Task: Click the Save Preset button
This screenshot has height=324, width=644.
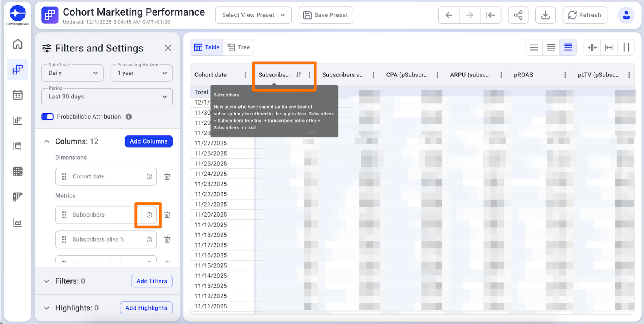Action: pyautogui.click(x=326, y=15)
